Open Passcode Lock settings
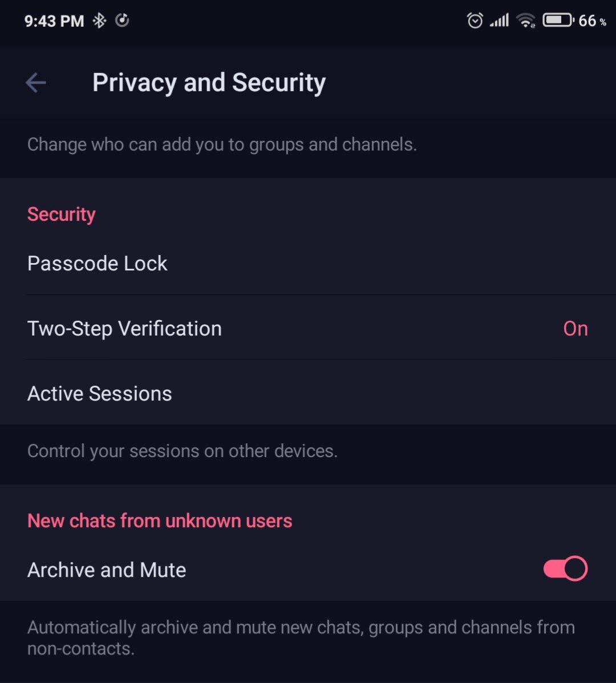616x683 pixels. (98, 264)
